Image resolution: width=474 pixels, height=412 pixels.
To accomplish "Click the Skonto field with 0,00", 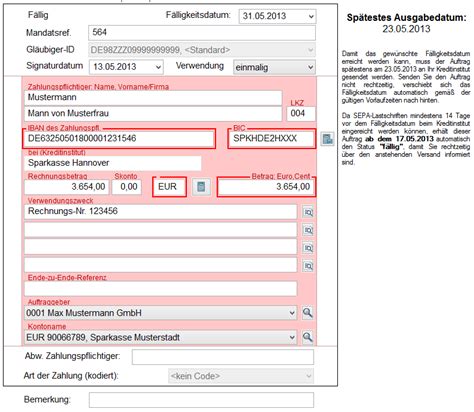I will pos(127,187).
